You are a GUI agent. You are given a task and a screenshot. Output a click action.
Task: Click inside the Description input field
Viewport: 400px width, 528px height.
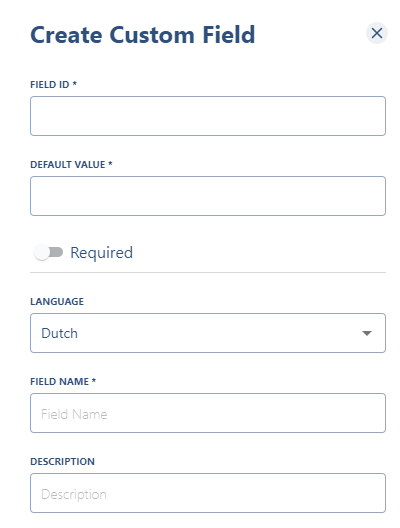tap(208, 493)
